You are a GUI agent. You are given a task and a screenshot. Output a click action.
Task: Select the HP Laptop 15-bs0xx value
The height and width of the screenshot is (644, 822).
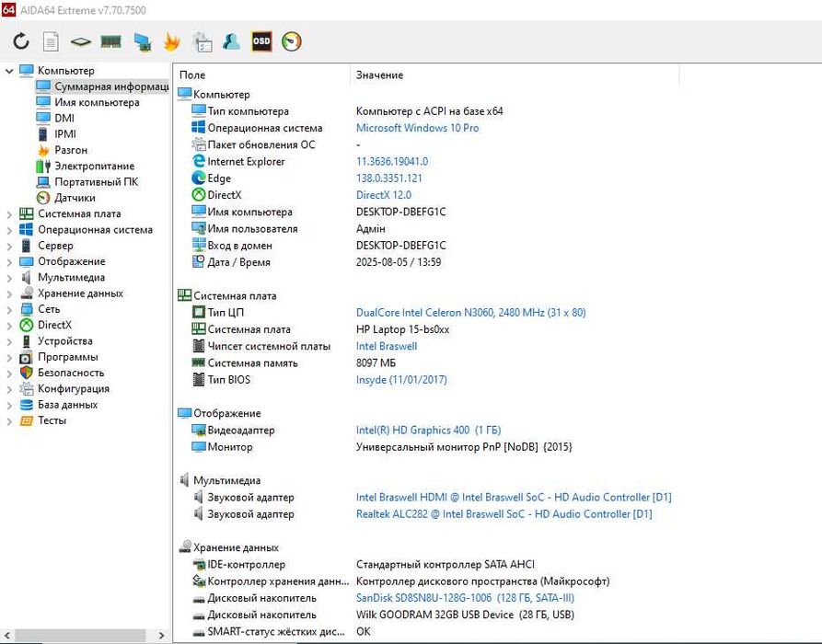point(402,329)
